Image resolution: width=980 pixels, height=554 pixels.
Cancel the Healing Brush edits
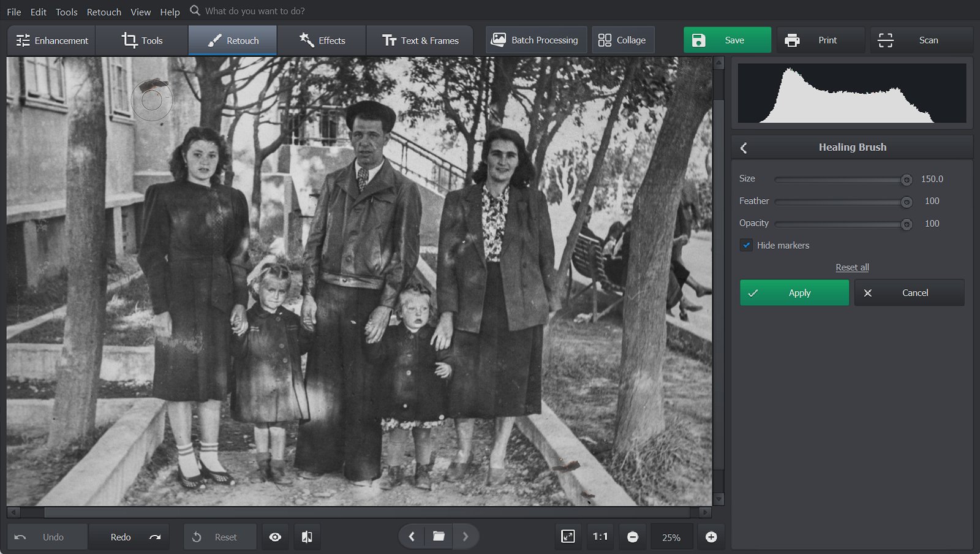[909, 293]
